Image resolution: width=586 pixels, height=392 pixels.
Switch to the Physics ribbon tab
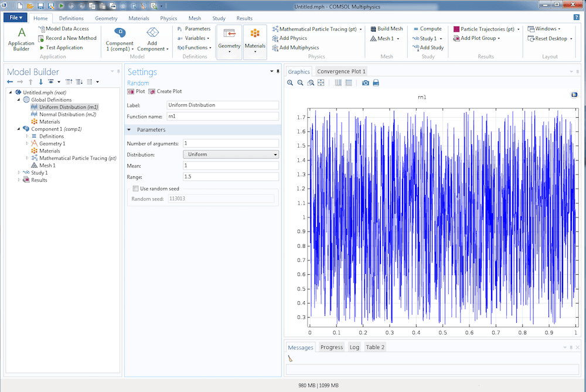168,18
